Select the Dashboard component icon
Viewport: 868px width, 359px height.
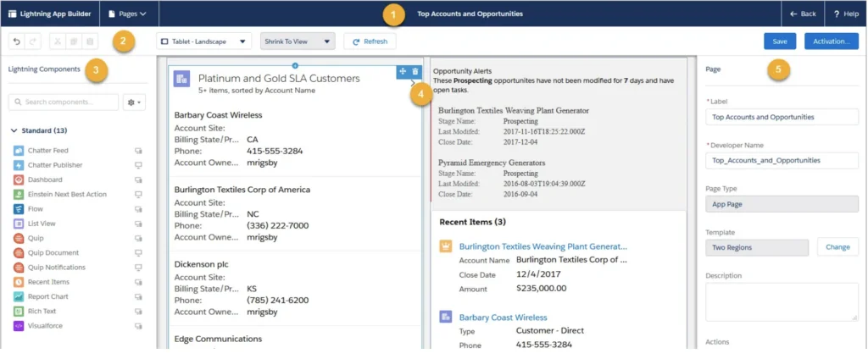point(19,179)
